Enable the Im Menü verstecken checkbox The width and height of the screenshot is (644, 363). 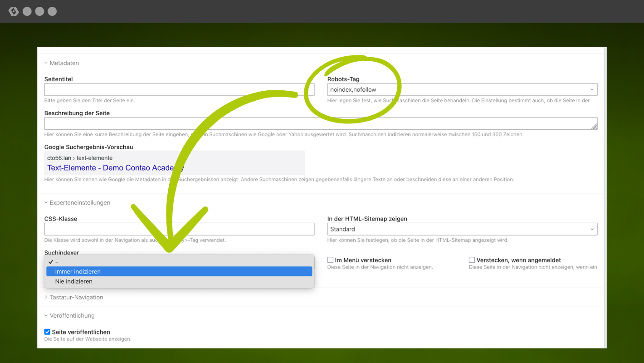coord(331,260)
